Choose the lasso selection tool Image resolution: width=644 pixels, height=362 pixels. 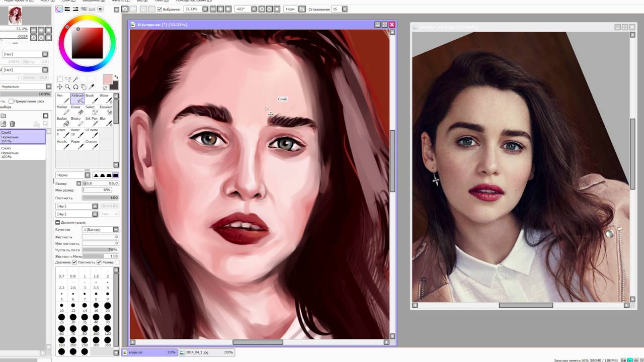[x=68, y=79]
